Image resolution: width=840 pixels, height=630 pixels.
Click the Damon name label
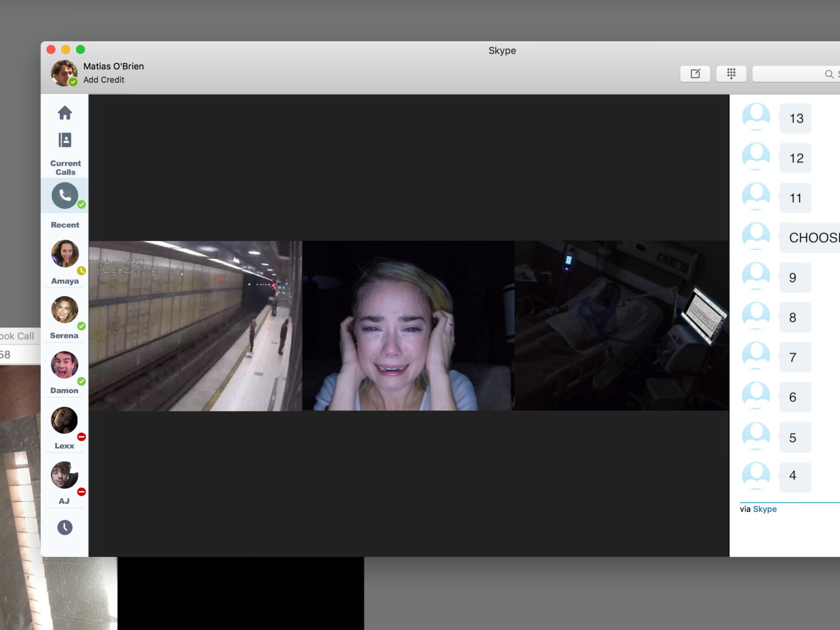coord(64,390)
